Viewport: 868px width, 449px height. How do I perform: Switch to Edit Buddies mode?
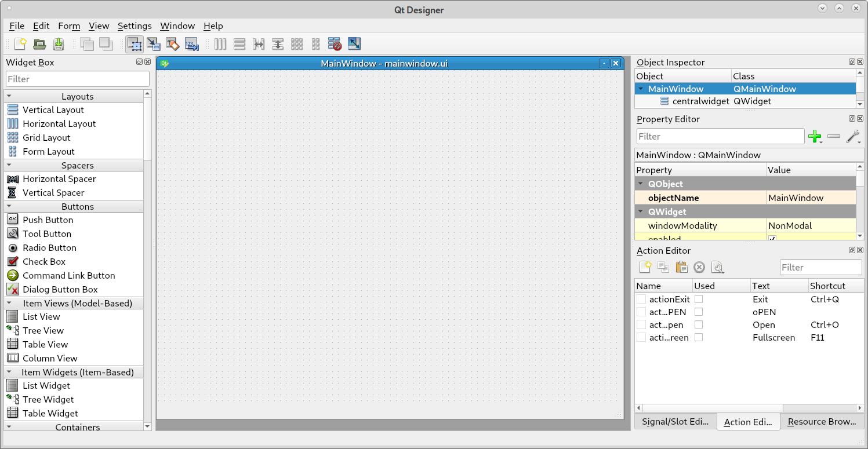click(173, 44)
